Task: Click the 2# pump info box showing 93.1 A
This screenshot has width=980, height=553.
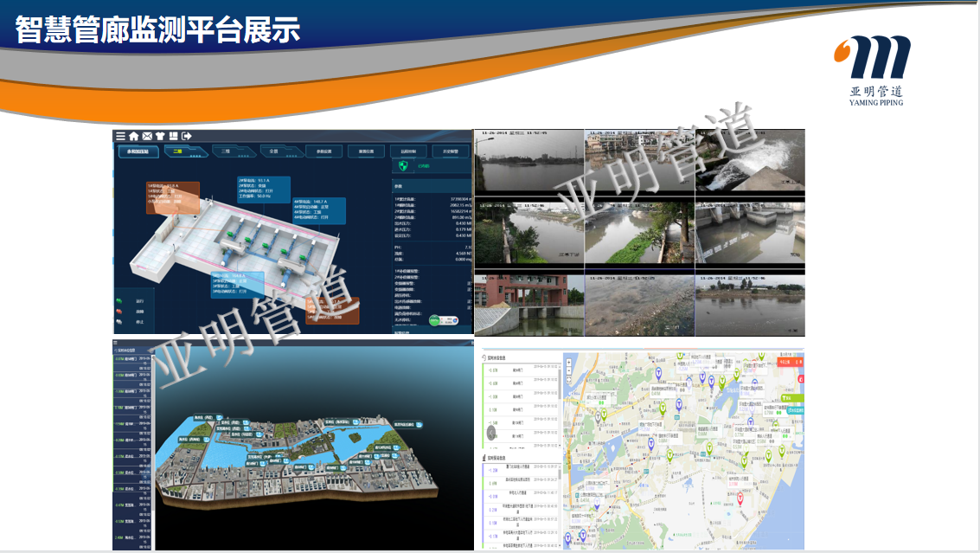Action: tap(263, 189)
